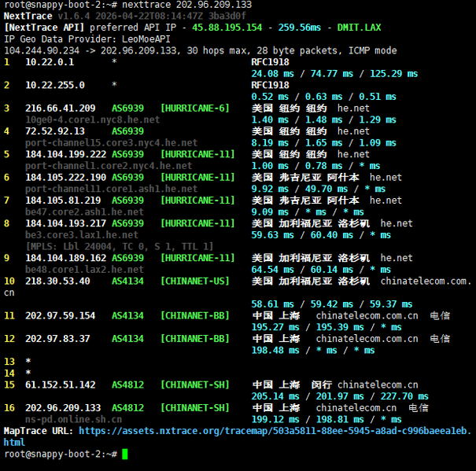Click hop 4 IP 72.52.92.13

(55, 131)
